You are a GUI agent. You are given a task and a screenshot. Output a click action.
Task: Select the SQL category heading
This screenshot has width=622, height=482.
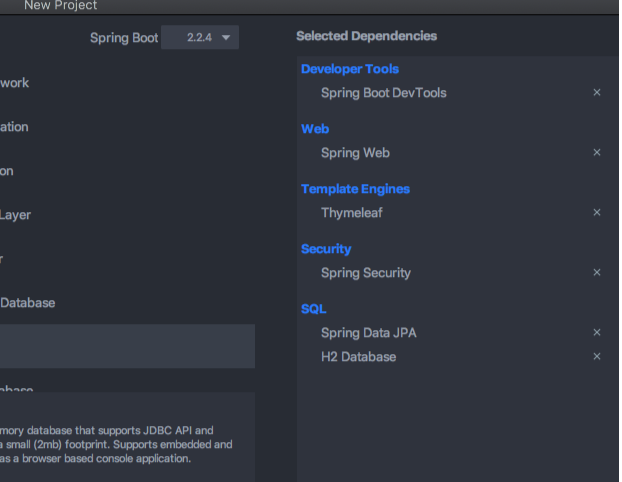[x=313, y=309]
